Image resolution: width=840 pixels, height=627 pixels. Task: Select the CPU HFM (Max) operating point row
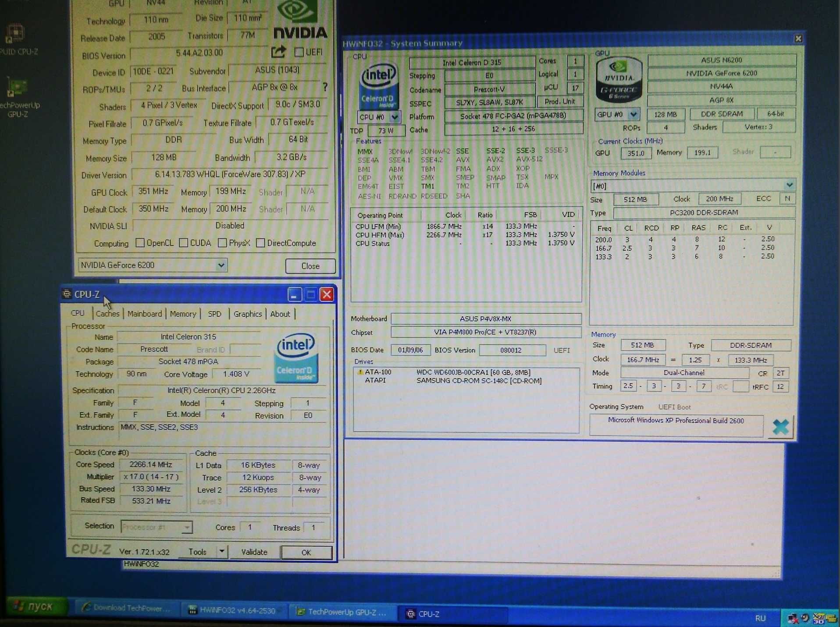point(466,235)
